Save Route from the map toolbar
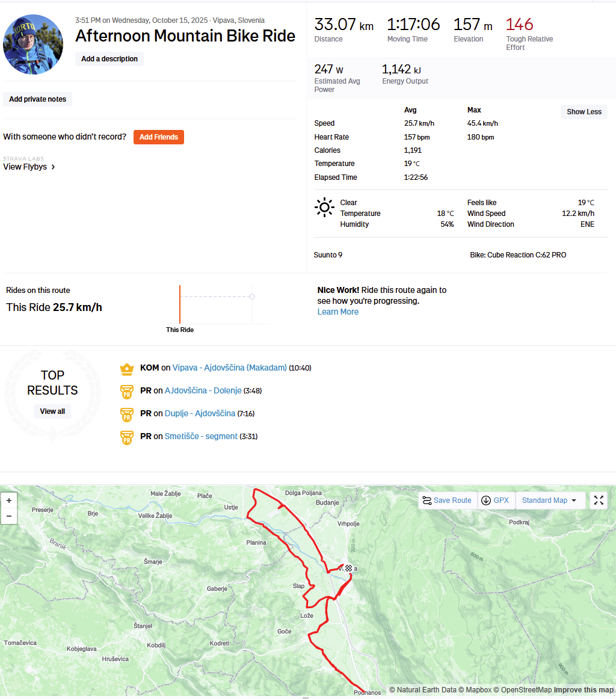 [x=447, y=500]
